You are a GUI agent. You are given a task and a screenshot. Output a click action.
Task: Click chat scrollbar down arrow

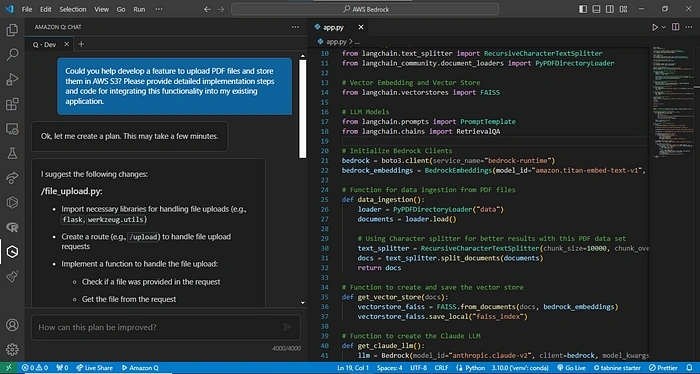[x=303, y=303]
